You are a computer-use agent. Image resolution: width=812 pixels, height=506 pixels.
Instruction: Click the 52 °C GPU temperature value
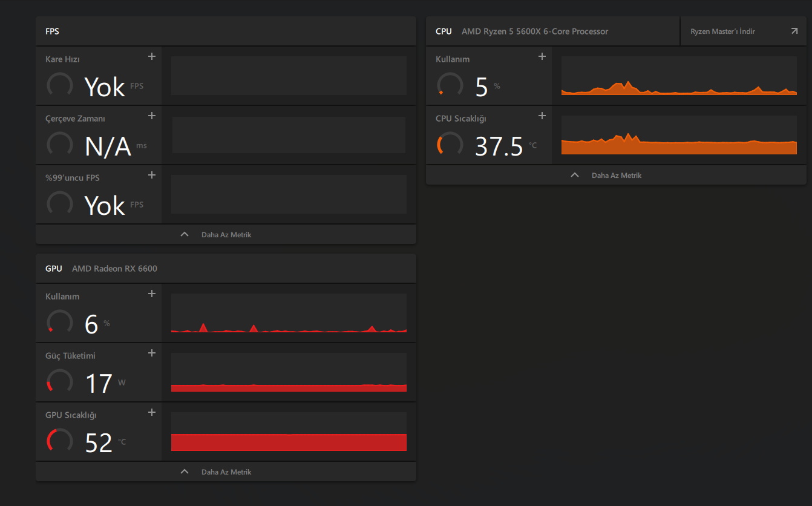(x=106, y=443)
